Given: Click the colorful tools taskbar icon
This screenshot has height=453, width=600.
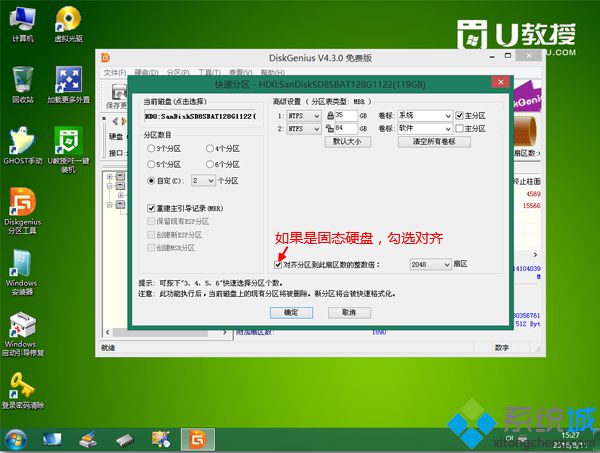Looking at the screenshot, I should pos(161,439).
